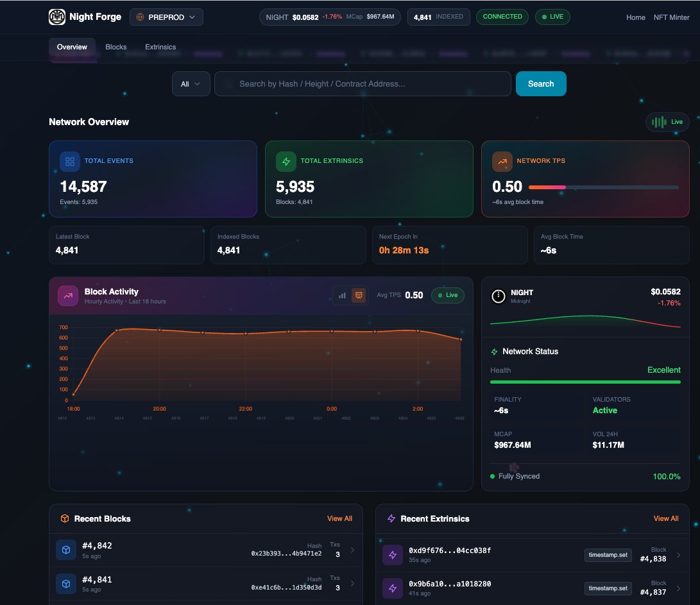Viewport: 700px width, 605px height.
Task: Go to Home in top navigation
Action: 635,17
